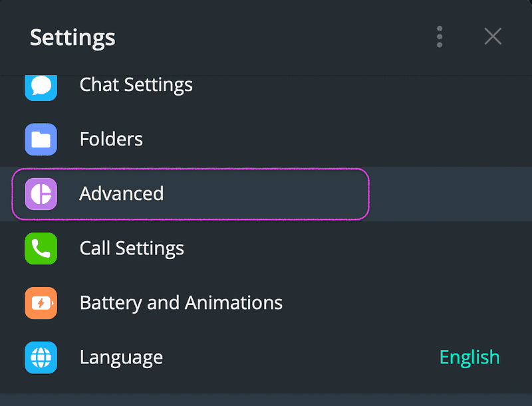Image resolution: width=532 pixels, height=406 pixels.
Task: Open Chat Settings via its text label
Action: [x=136, y=85]
